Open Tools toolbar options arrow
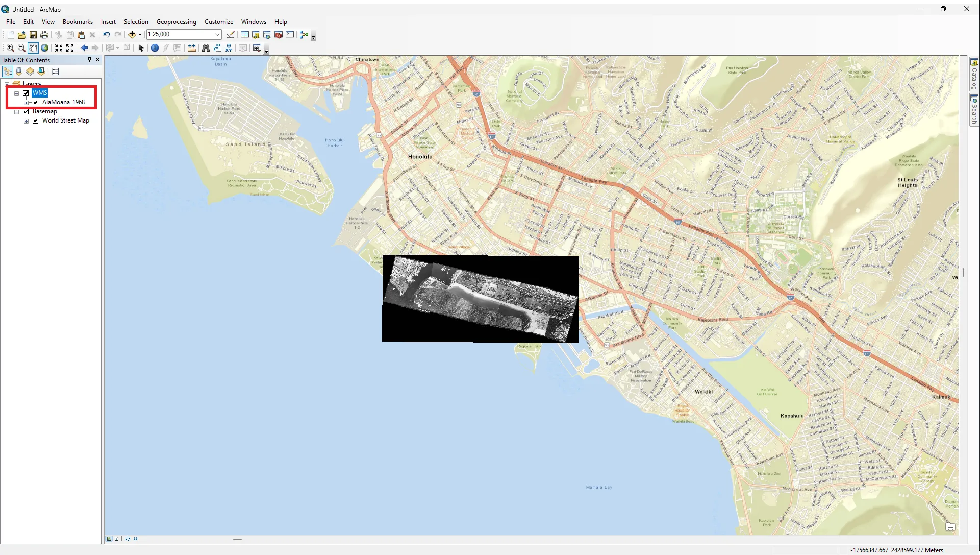 [266, 50]
